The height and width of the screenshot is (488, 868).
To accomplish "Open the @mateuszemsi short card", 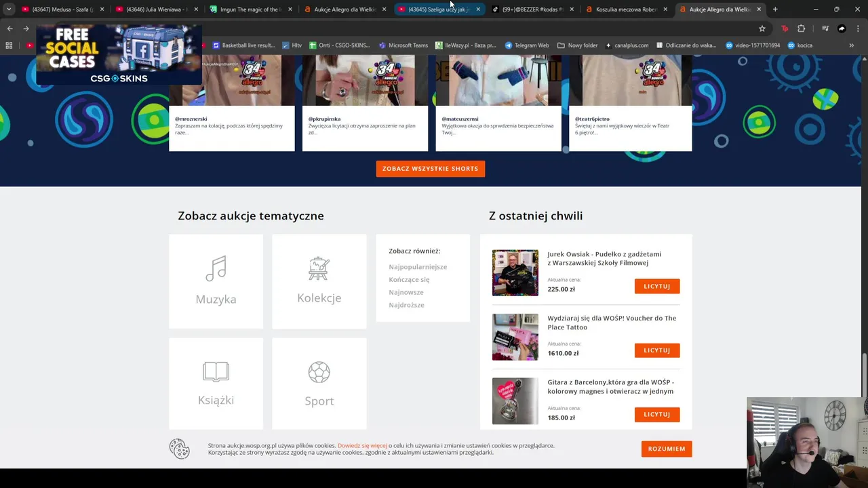I will pos(498,103).
